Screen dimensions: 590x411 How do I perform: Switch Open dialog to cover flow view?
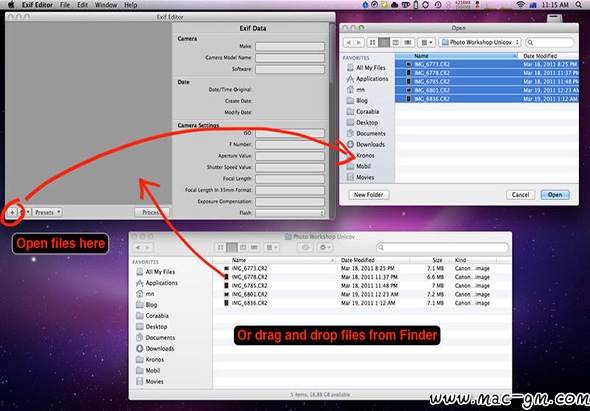[408, 43]
